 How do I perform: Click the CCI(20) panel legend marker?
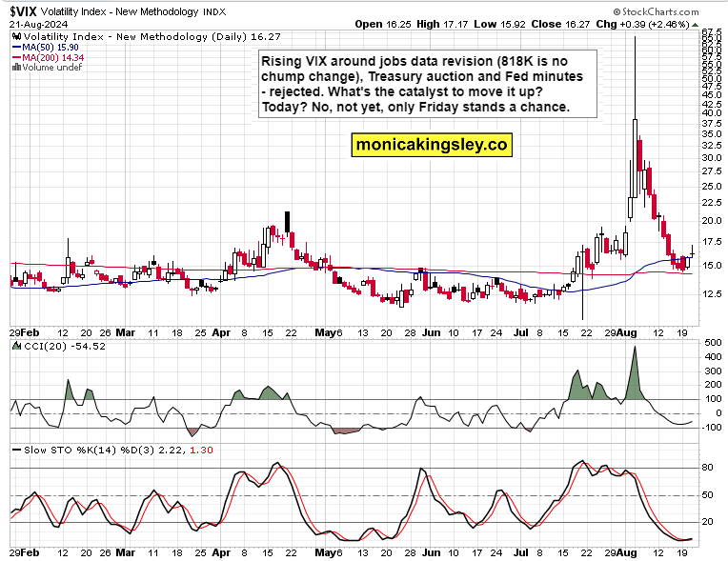(x=14, y=345)
